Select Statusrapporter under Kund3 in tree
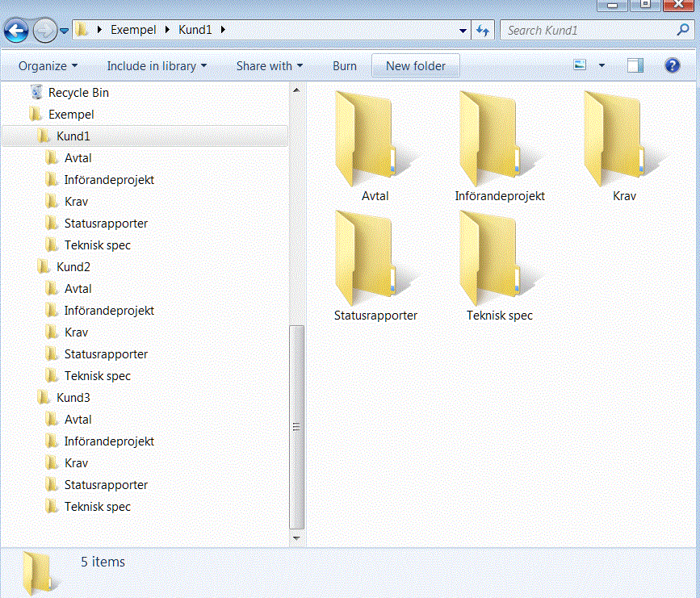The image size is (700, 598). coord(106,485)
